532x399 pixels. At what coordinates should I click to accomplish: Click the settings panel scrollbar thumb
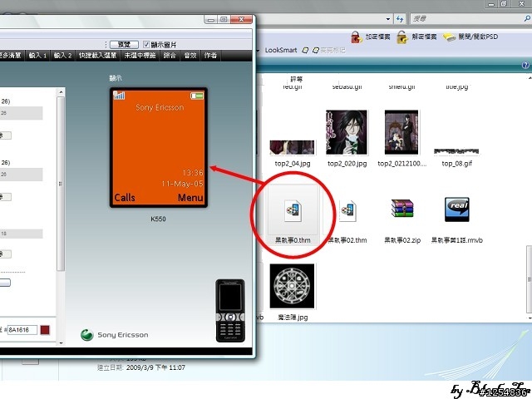[x=61, y=184]
